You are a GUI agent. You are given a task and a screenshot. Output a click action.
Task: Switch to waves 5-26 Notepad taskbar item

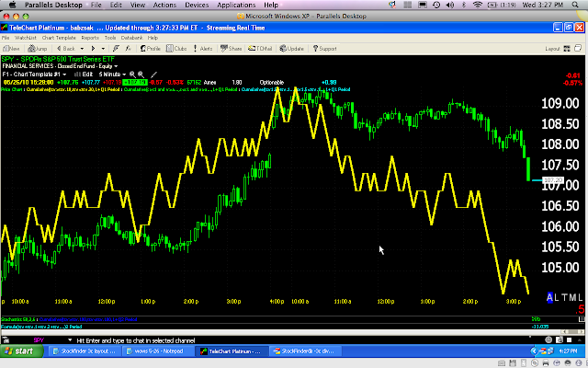(159, 351)
